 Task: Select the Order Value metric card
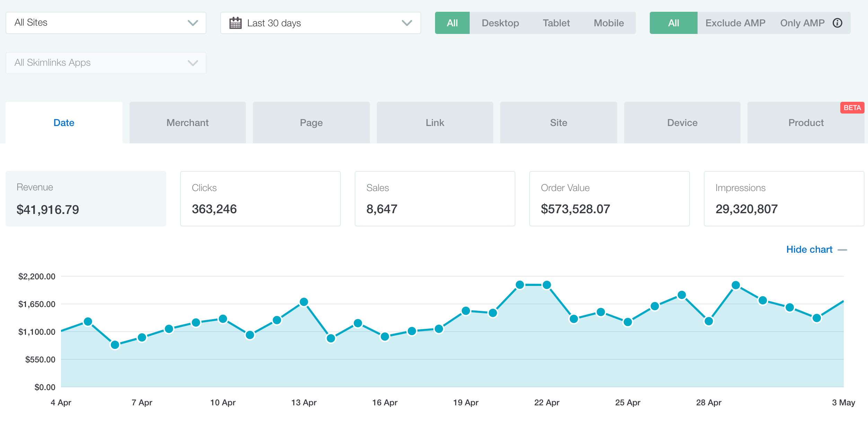click(x=609, y=199)
